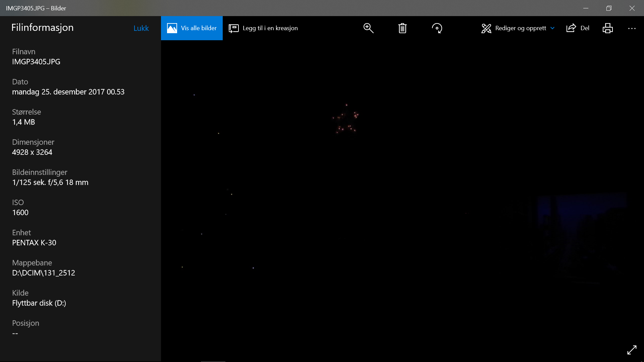Image resolution: width=644 pixels, height=362 pixels.
Task: Select device name PENTAX K-30
Action: pos(34,243)
